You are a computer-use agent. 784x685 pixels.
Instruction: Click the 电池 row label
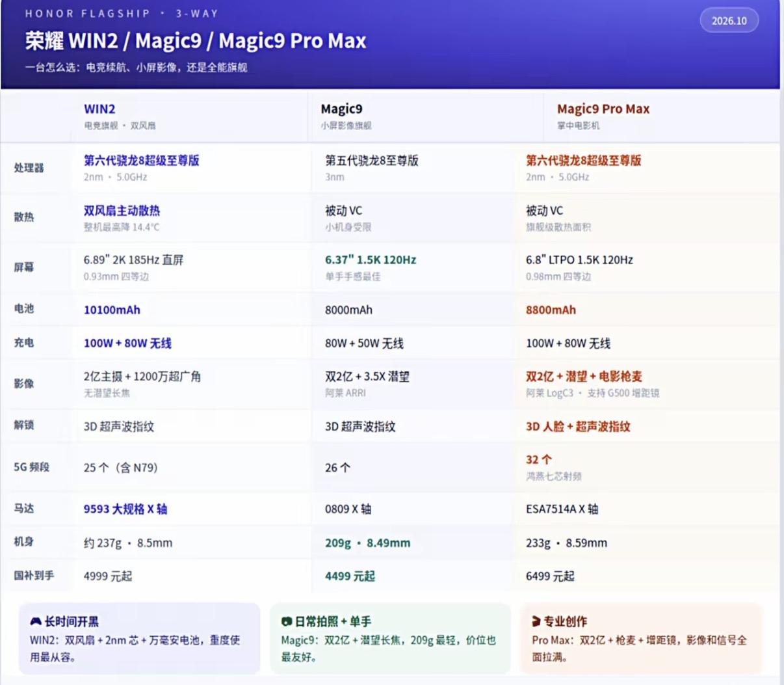click(24, 309)
